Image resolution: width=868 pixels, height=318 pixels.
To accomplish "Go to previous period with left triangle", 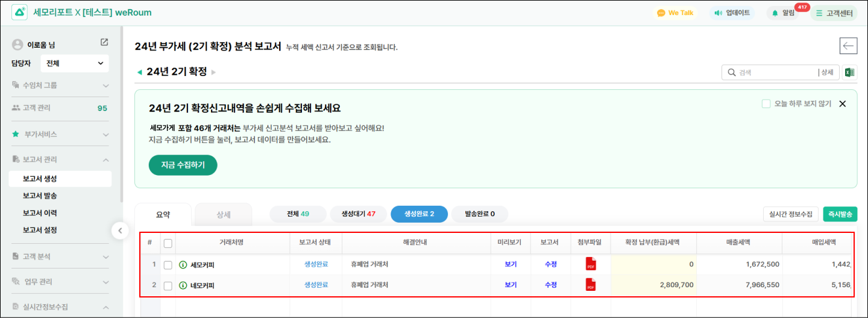I will coord(140,72).
